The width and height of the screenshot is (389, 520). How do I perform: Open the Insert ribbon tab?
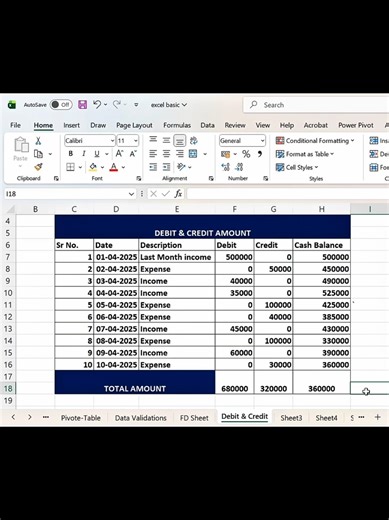[71, 125]
